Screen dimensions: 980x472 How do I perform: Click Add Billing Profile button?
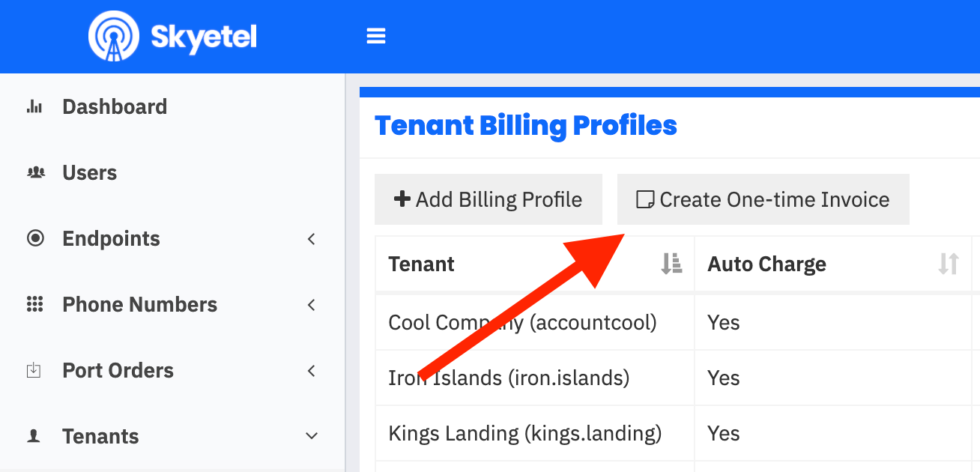tap(489, 199)
